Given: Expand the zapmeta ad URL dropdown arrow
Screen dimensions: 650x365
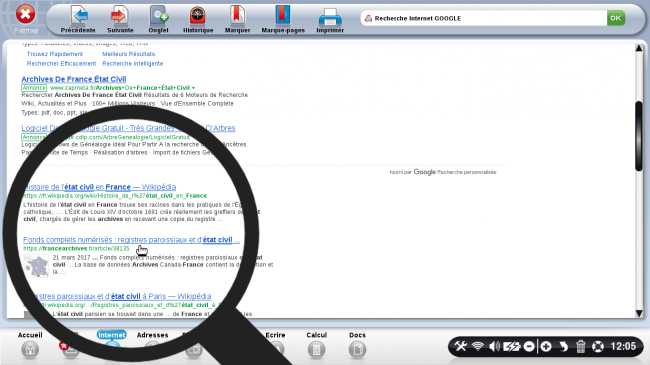Looking at the screenshot, I should click(193, 88).
